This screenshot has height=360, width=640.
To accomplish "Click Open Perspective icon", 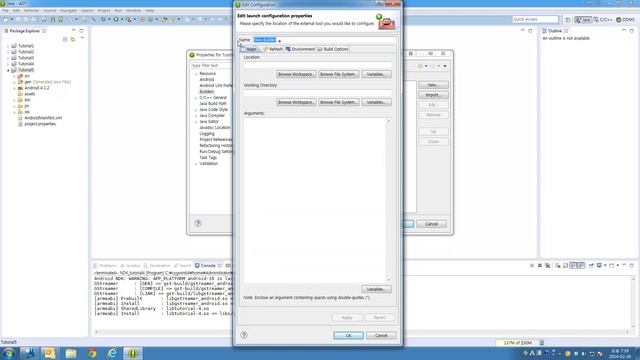I will coord(568,20).
